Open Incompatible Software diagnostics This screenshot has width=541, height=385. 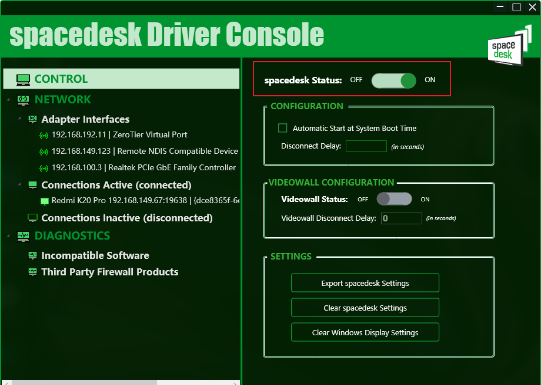point(95,256)
